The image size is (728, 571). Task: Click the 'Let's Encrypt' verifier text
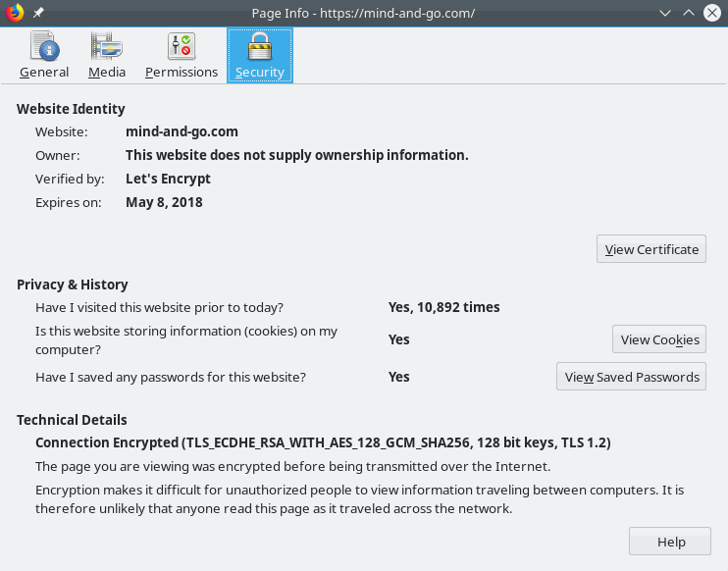[168, 179]
